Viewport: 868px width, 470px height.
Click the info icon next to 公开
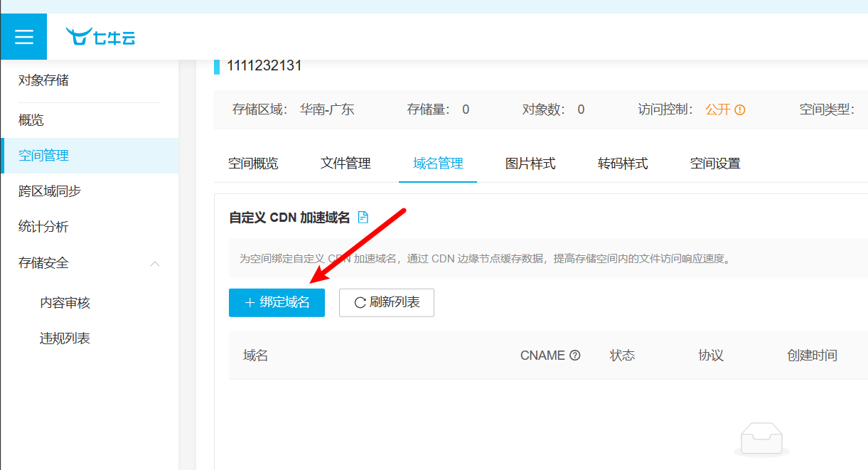[x=740, y=110]
